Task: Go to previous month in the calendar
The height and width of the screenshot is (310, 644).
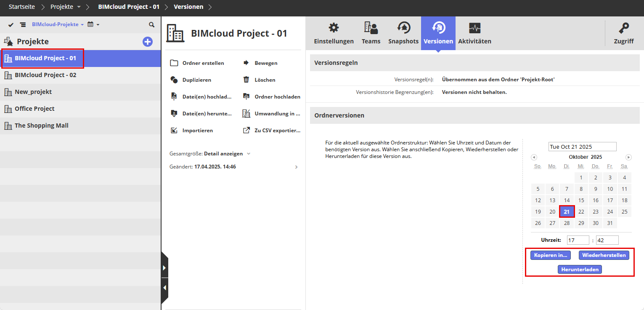Action: pos(534,157)
